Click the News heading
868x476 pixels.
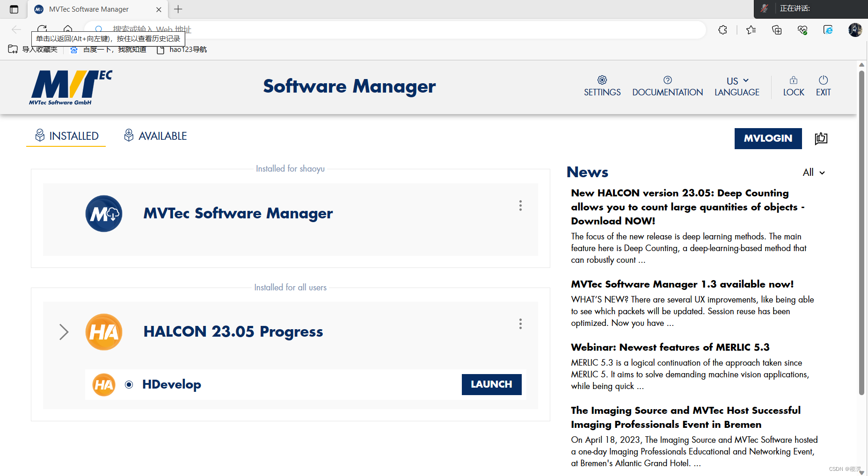587,172
